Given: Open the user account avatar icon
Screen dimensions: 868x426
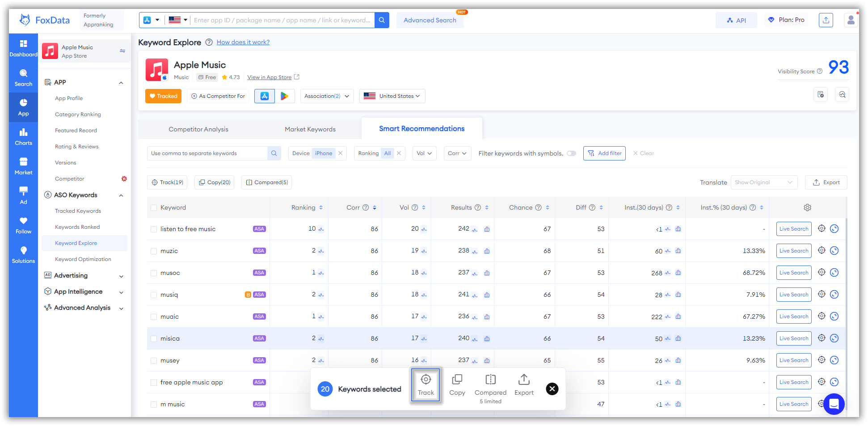Looking at the screenshot, I should pyautogui.click(x=851, y=20).
